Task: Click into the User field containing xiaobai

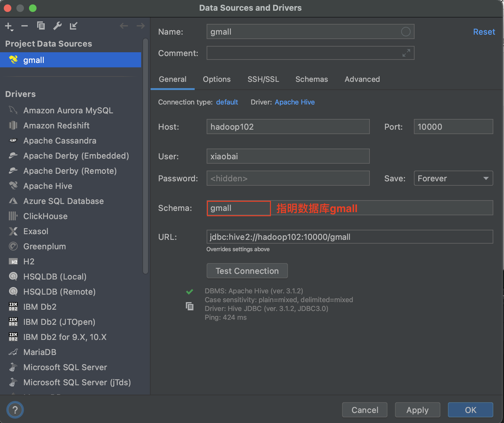Action: click(x=288, y=156)
